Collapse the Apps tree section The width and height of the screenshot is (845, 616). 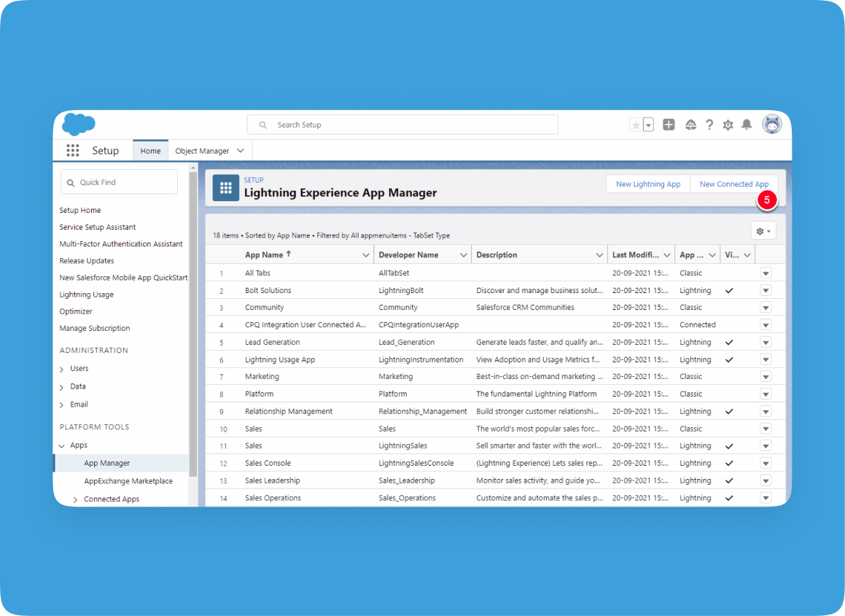[61, 445]
